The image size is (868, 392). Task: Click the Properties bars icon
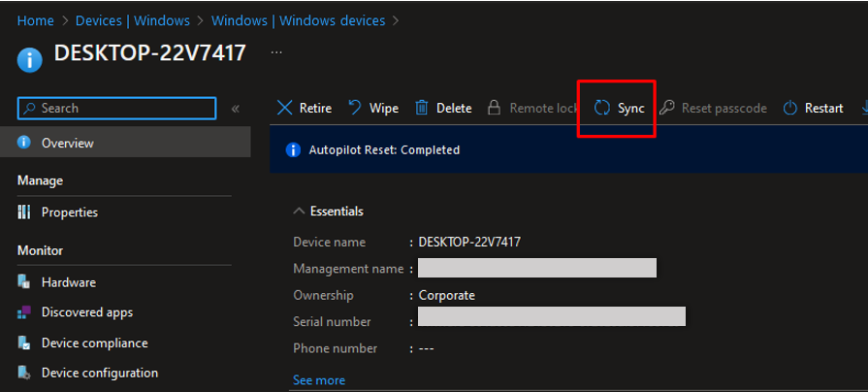click(x=24, y=212)
